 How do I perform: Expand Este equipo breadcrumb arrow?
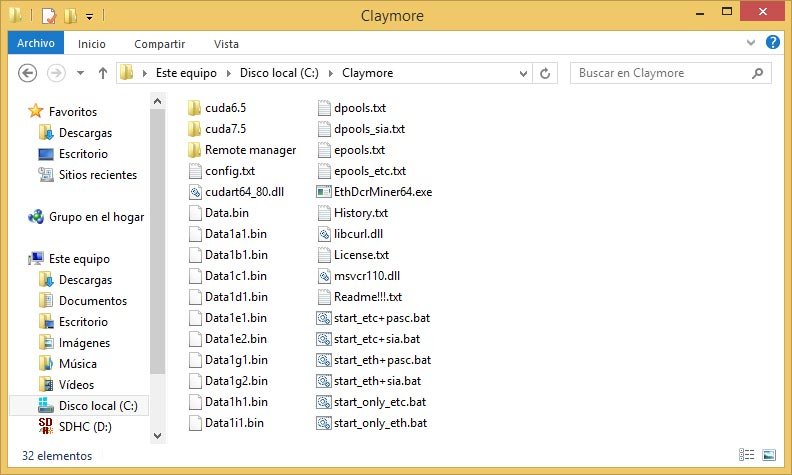228,73
